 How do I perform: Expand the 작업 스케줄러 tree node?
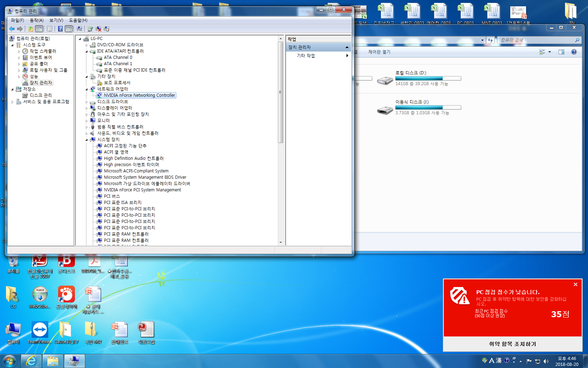click(x=19, y=52)
